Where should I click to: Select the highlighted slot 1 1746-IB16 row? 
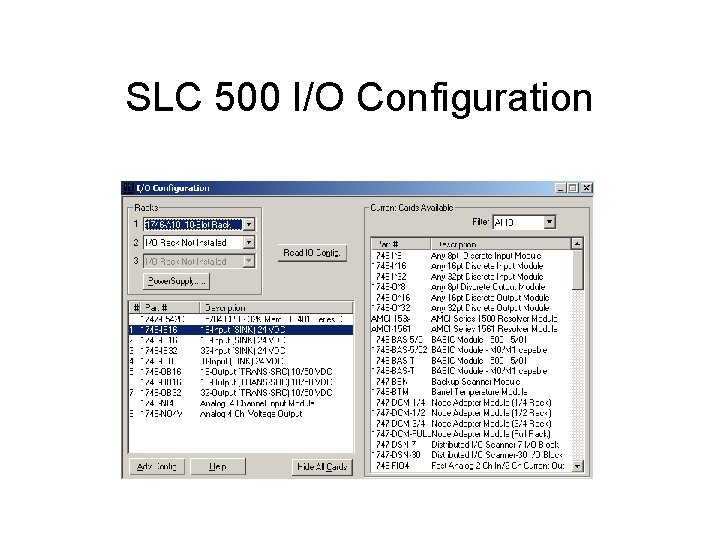[x=241, y=330]
